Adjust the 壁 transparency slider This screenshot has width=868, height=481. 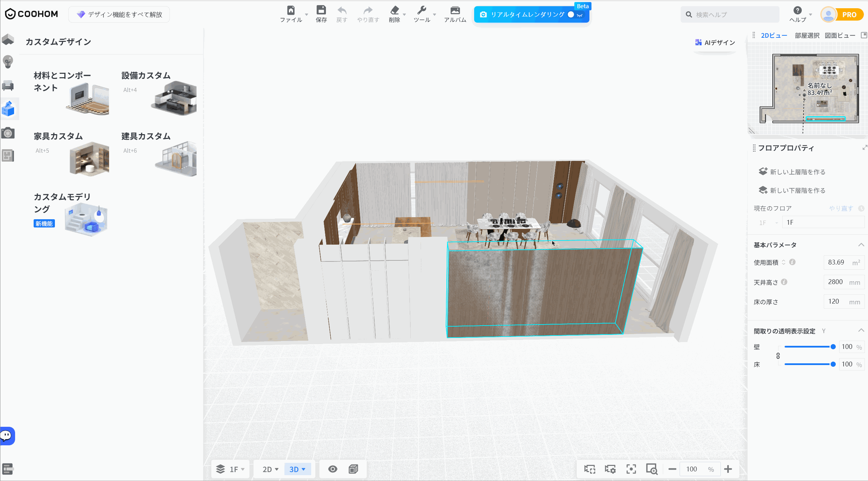pos(810,347)
